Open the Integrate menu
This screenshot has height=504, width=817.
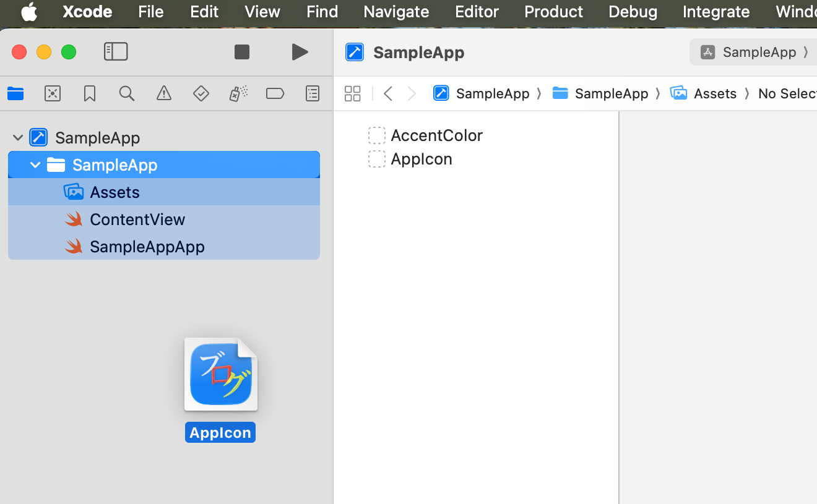click(716, 12)
